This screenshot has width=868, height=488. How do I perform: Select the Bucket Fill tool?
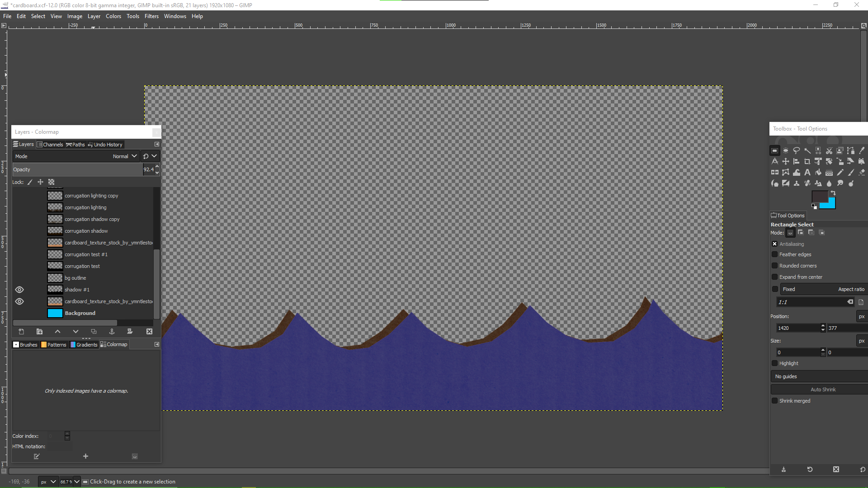coord(818,172)
